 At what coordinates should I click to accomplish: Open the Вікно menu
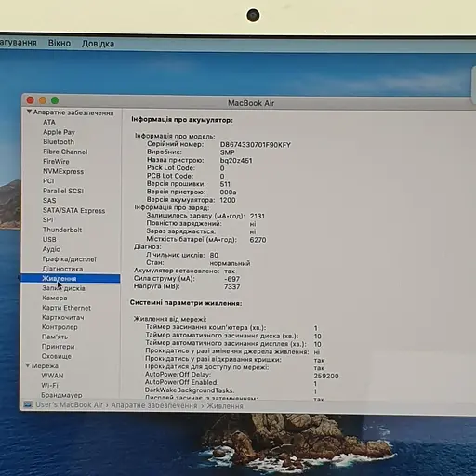[x=59, y=43]
